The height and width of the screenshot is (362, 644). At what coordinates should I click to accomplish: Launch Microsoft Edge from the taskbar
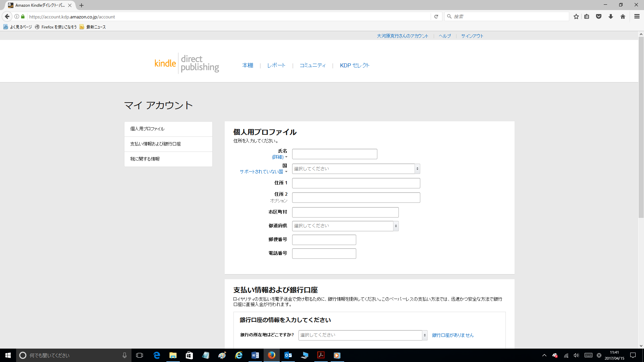point(156,355)
